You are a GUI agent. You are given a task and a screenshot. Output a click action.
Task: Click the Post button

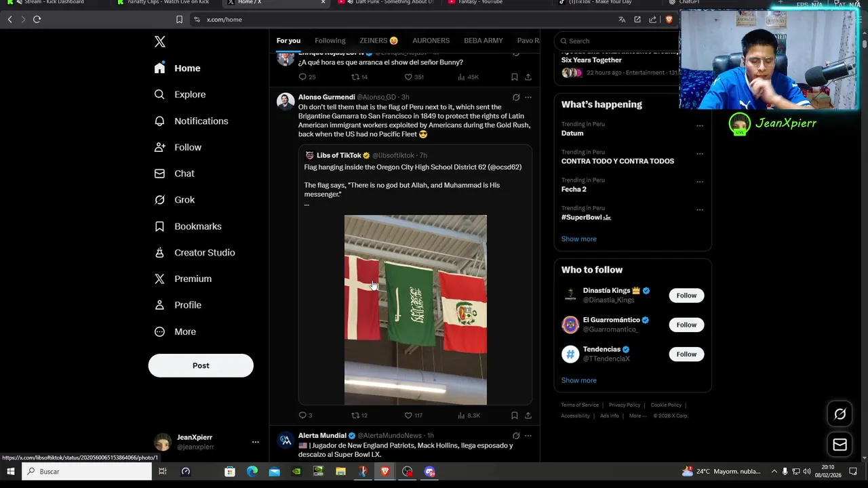[201, 366]
